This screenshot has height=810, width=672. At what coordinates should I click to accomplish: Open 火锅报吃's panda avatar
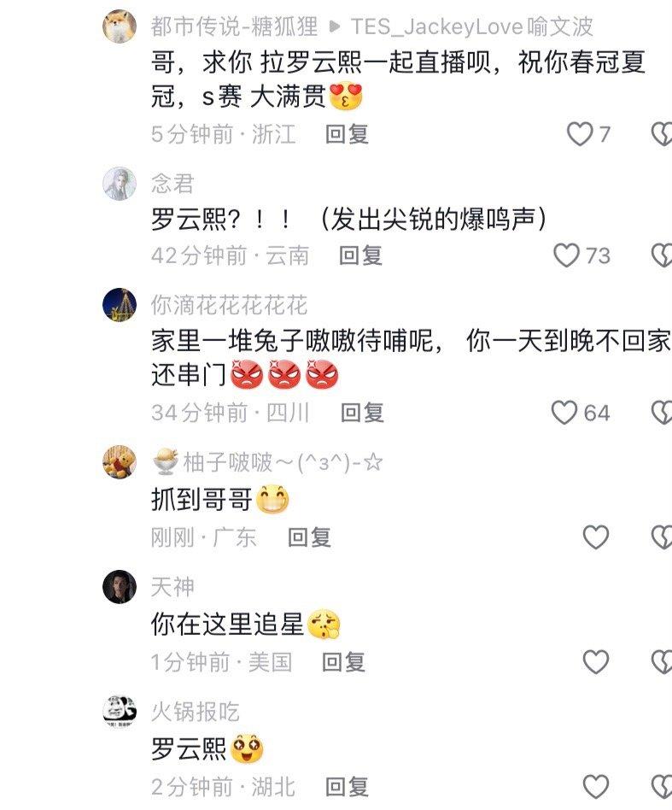pyautogui.click(x=120, y=712)
